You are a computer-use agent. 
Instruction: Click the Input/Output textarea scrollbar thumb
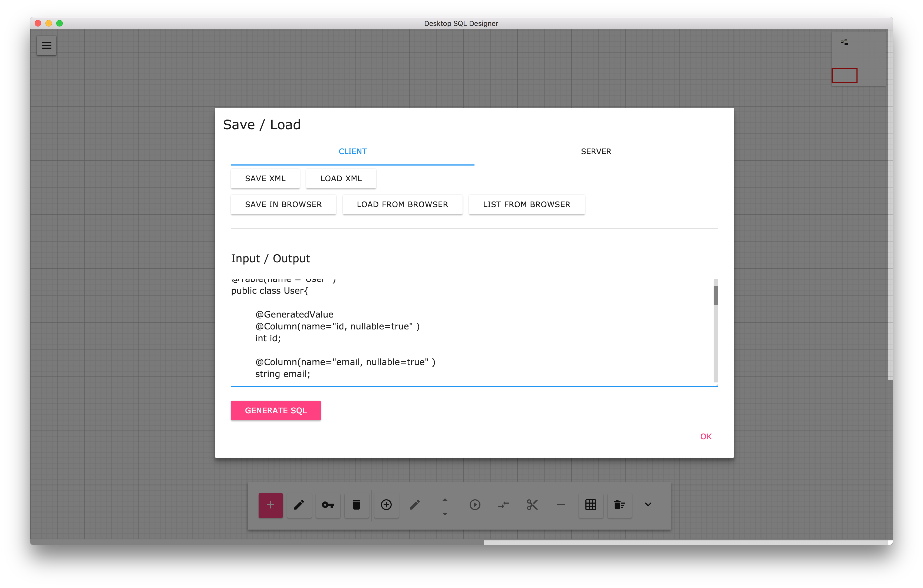[715, 296]
